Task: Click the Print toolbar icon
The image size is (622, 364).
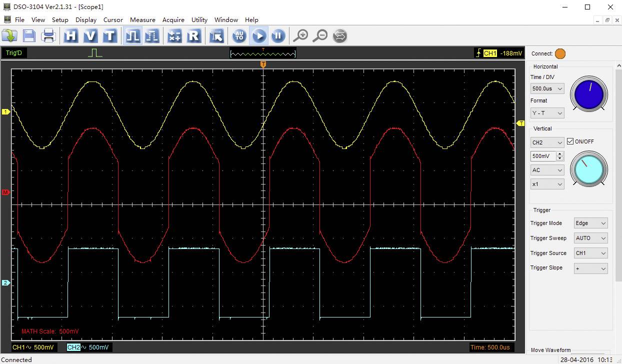Action: [48, 35]
